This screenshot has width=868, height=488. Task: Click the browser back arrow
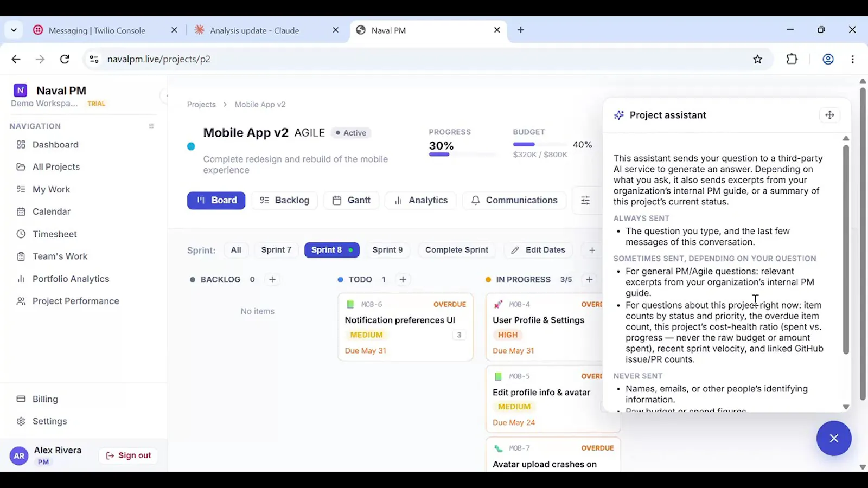click(16, 59)
